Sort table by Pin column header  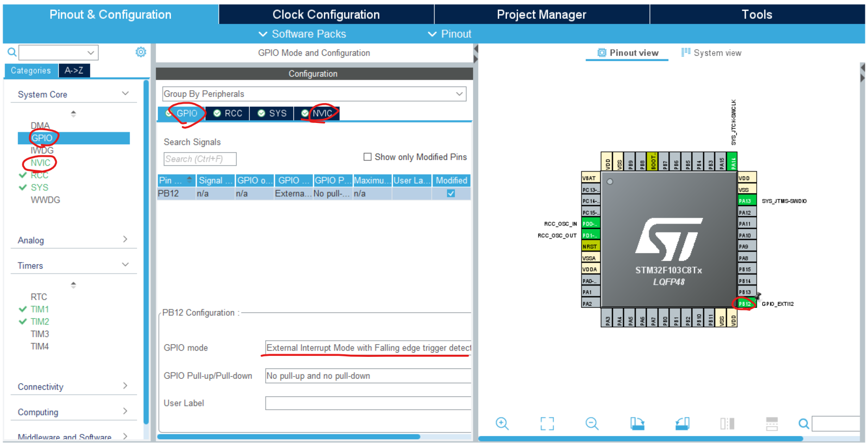(177, 180)
